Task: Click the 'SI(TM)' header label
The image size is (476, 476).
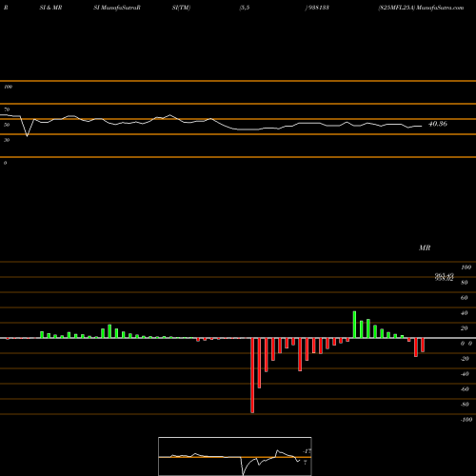Action: click(181, 8)
